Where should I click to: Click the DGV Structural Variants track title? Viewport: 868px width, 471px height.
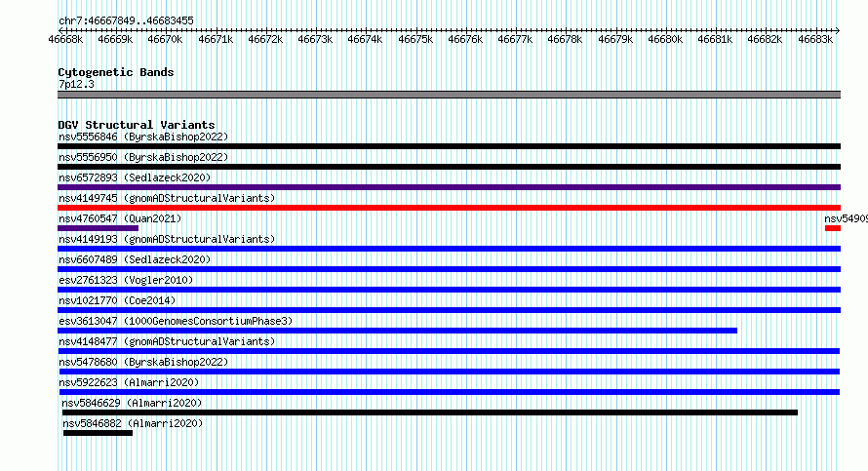tap(137, 125)
